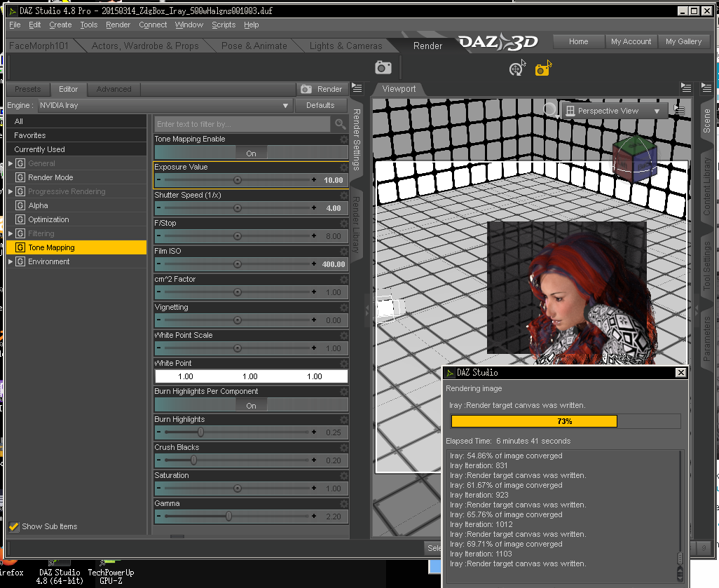Select Optimization in settings list
This screenshot has height=588, width=719.
pyautogui.click(x=76, y=219)
